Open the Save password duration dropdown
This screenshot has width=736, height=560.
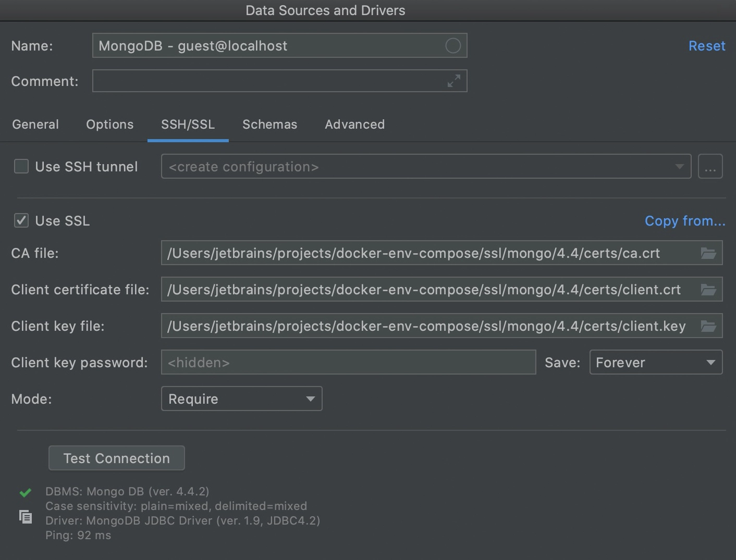[656, 363]
